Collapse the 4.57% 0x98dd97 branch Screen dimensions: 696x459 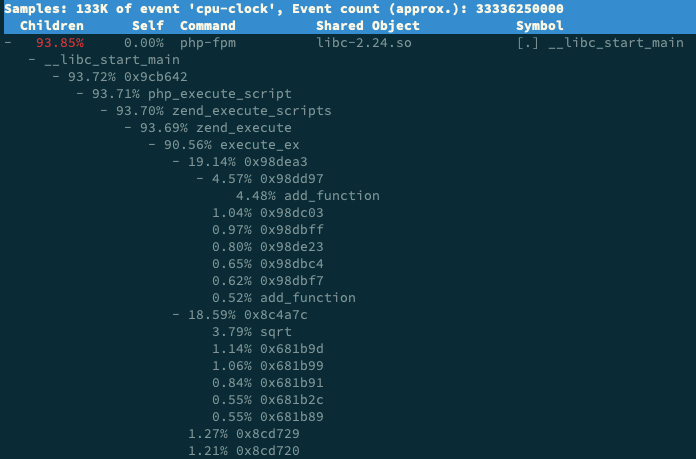[201, 179]
